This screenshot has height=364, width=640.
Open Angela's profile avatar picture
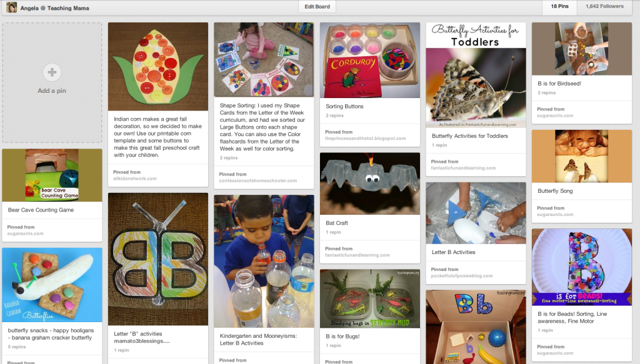coord(11,7)
